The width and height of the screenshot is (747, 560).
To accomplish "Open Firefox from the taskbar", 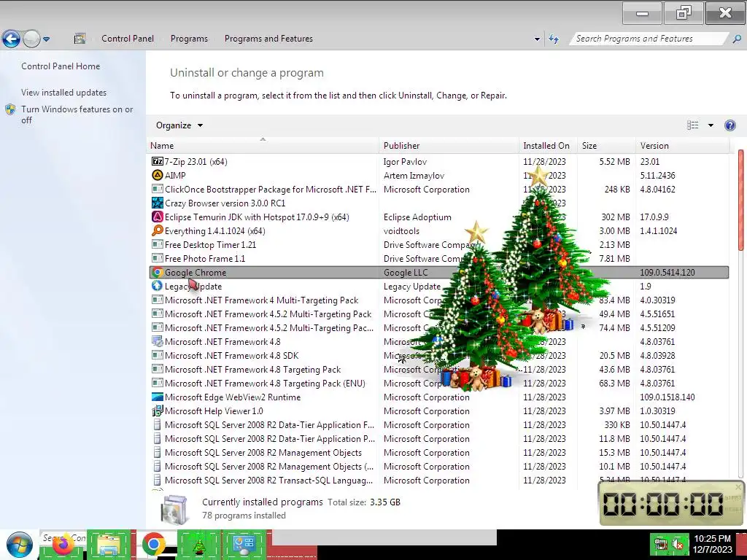I will (61, 545).
